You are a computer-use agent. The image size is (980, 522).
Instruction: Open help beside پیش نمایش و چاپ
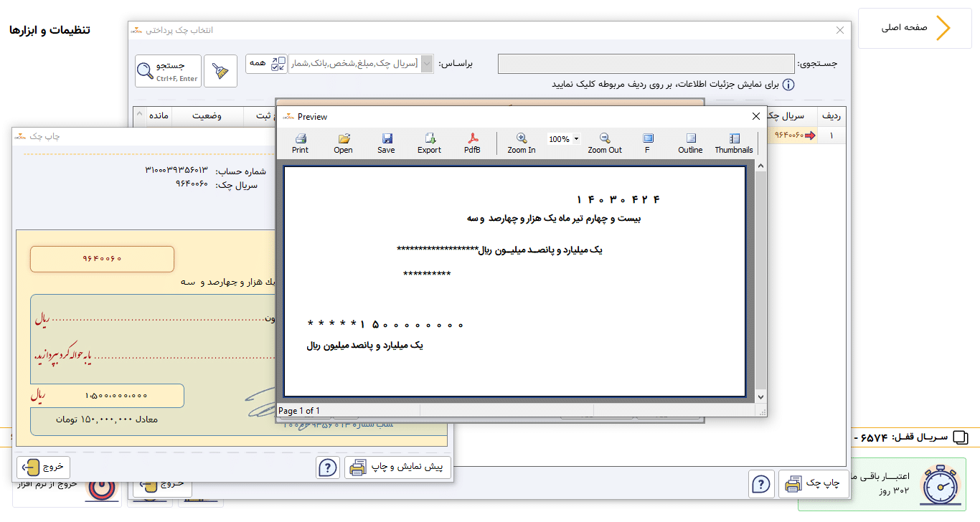[328, 468]
